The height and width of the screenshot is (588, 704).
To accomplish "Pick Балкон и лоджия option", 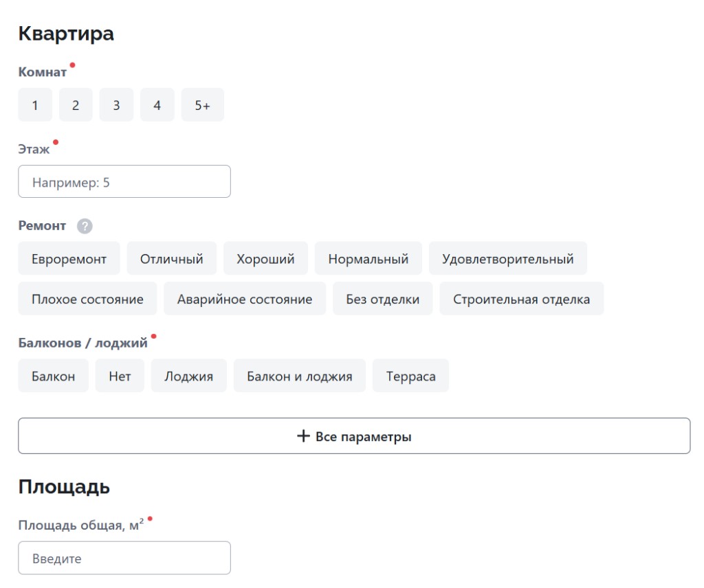I will pyautogui.click(x=300, y=376).
